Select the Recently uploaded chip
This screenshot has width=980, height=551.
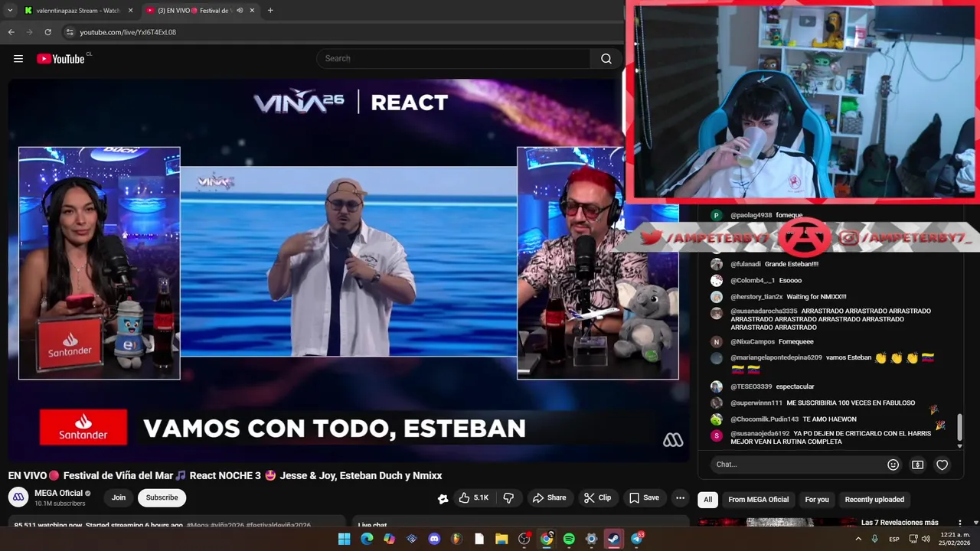(x=874, y=500)
